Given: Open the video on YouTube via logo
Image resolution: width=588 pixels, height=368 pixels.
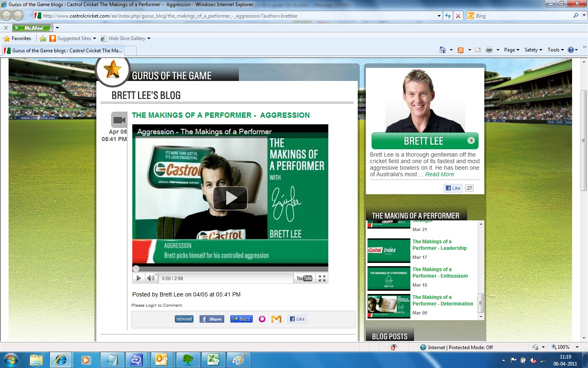Looking at the screenshot, I should pos(304,278).
